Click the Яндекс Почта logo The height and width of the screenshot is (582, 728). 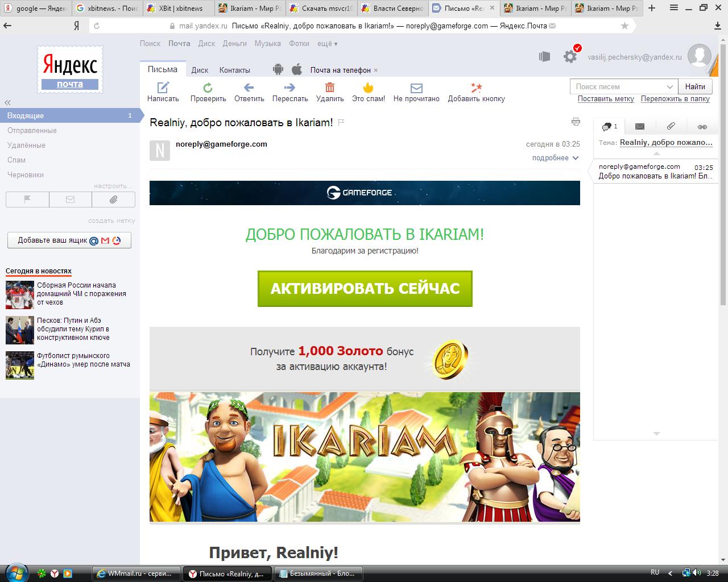point(70,70)
